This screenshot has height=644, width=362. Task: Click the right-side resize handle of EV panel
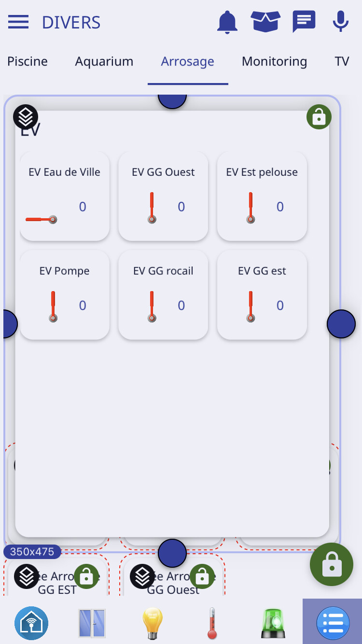[341, 324]
